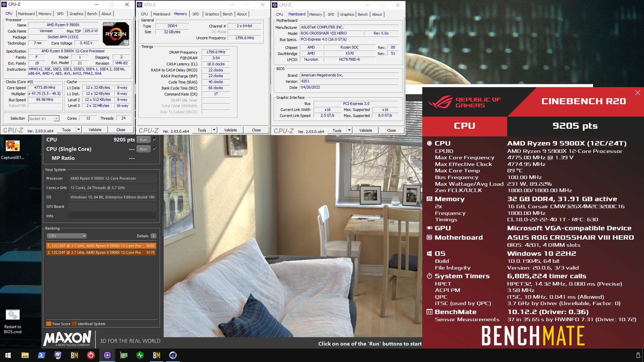
Task: Select the Restart to BIOS.cmd desktop icon
Action: tap(13, 322)
